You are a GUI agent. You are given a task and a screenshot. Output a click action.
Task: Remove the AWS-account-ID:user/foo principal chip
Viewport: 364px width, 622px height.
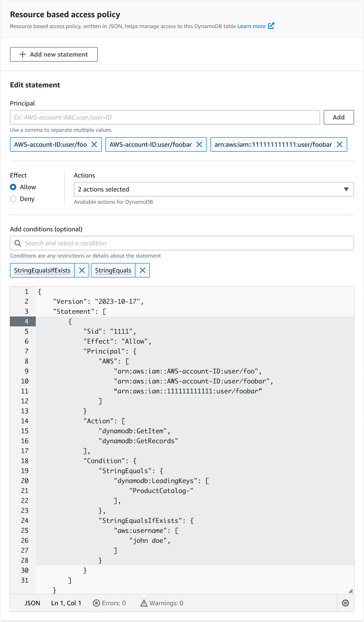[x=94, y=144]
